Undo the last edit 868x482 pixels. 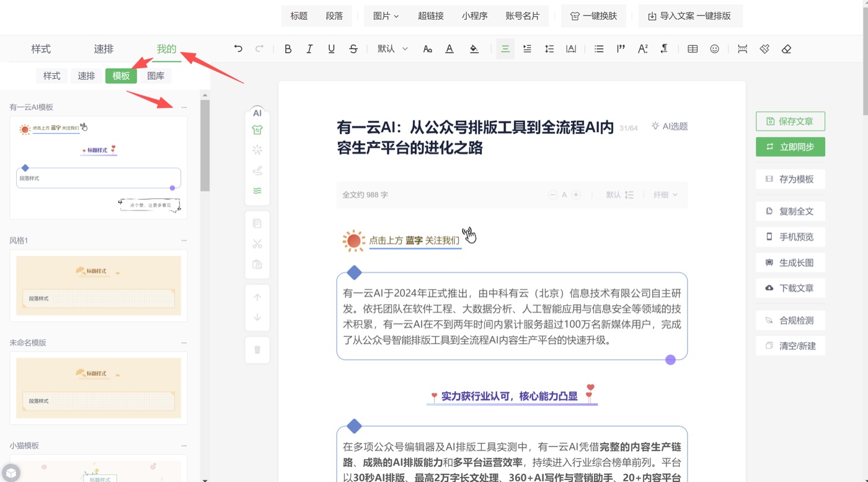[238, 49]
